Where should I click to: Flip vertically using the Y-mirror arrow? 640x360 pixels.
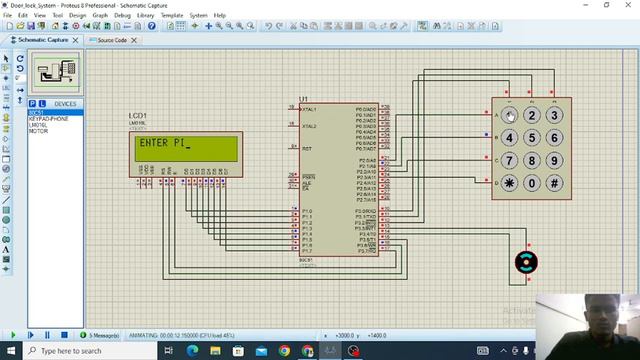click(x=20, y=100)
